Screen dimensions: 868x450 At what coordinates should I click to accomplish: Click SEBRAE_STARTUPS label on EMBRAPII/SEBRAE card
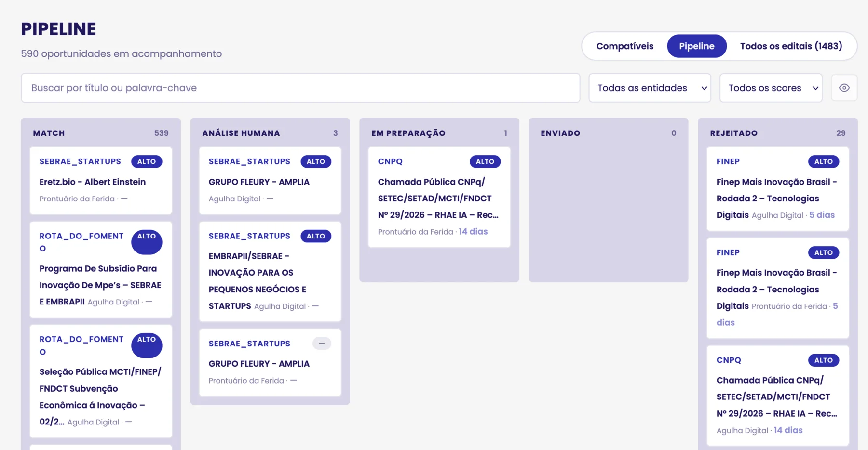point(249,236)
